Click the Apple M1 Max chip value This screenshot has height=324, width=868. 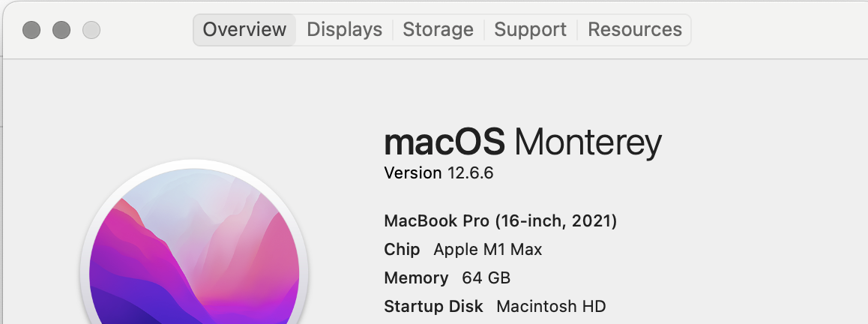488,250
